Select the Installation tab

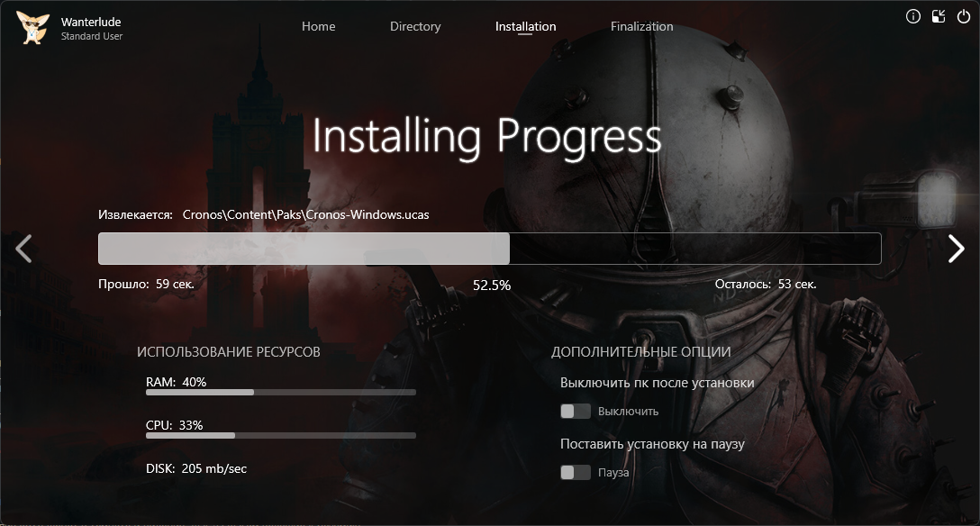(x=525, y=26)
